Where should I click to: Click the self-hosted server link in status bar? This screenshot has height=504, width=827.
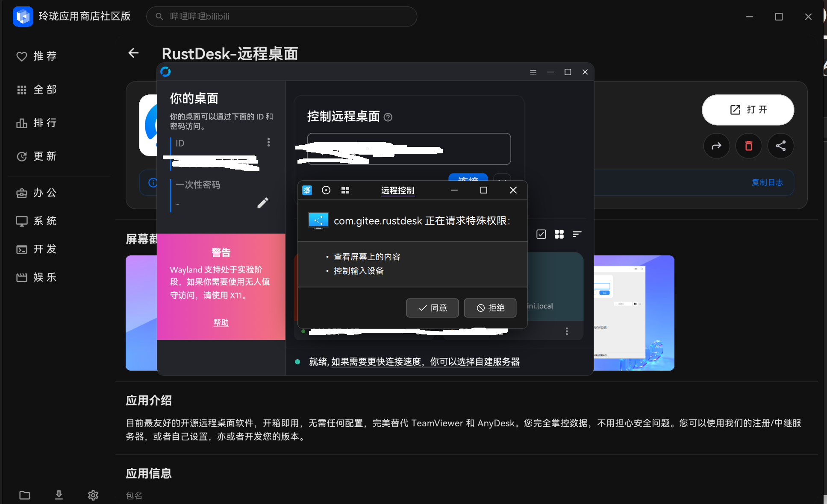(x=425, y=362)
